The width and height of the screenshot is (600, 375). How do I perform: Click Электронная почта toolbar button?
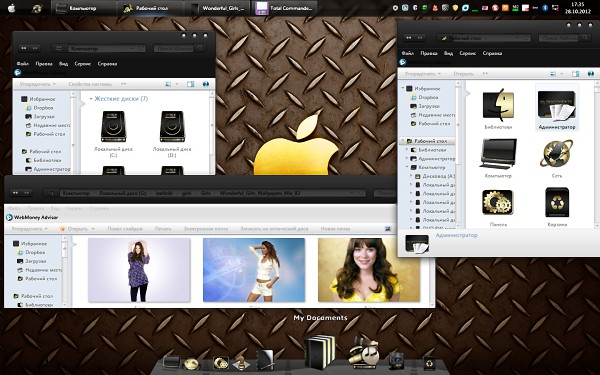coord(206,228)
